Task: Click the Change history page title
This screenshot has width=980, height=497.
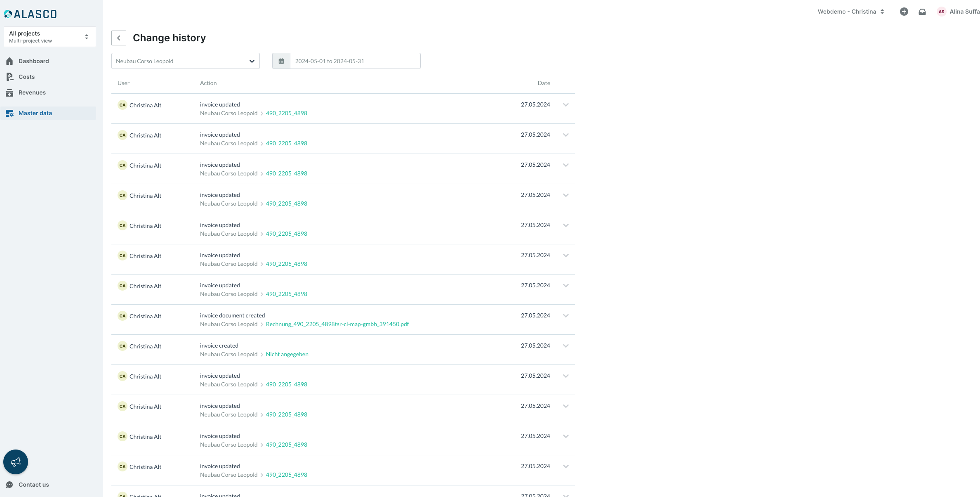Action: (x=169, y=38)
